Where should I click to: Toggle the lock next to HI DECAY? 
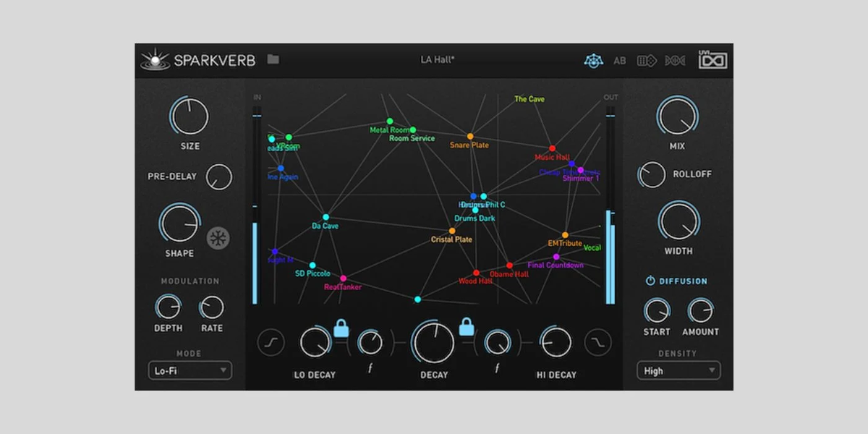coord(468,327)
